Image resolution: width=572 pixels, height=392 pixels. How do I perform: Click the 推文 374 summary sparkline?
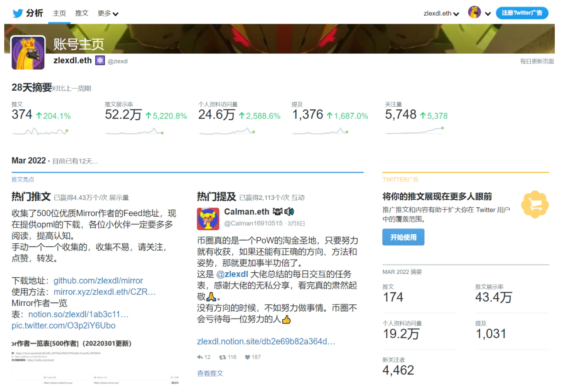40,132
